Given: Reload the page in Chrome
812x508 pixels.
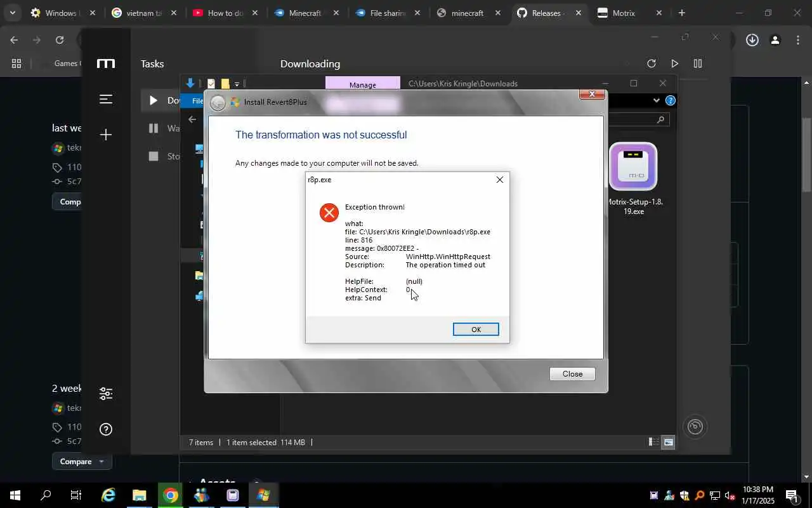Looking at the screenshot, I should point(59,40).
